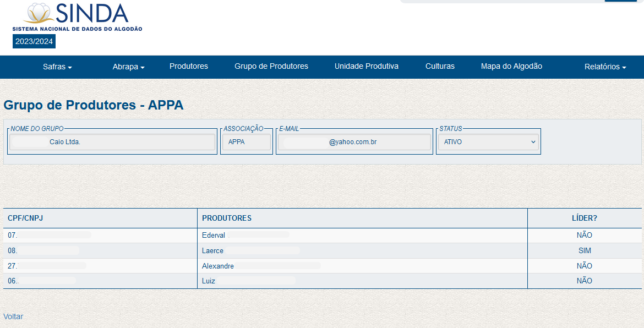Open Grupo de Produtores menu item

[271, 66]
